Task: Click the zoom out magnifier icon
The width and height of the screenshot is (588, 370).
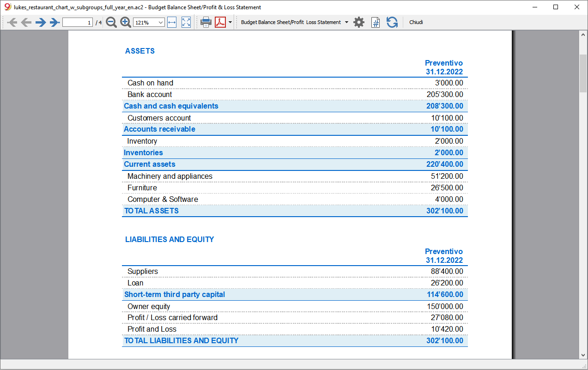Action: tap(111, 22)
